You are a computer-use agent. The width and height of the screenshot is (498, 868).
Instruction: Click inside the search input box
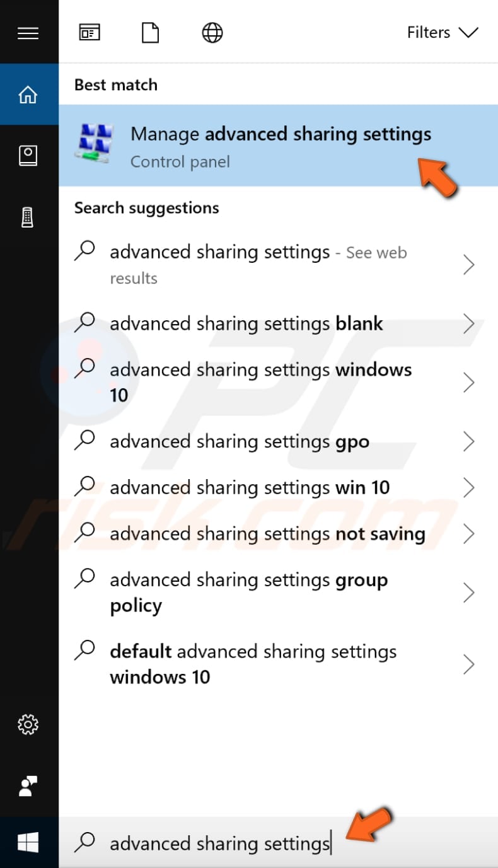pos(221,843)
